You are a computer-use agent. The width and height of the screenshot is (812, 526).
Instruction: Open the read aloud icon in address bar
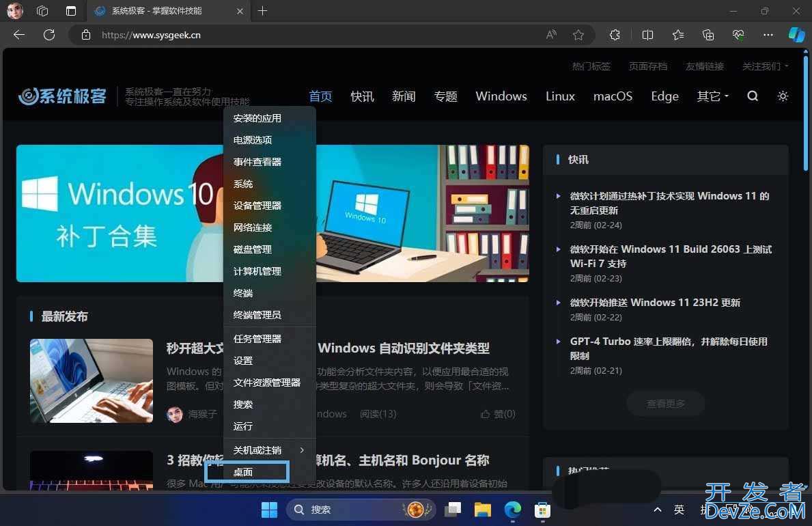click(552, 35)
